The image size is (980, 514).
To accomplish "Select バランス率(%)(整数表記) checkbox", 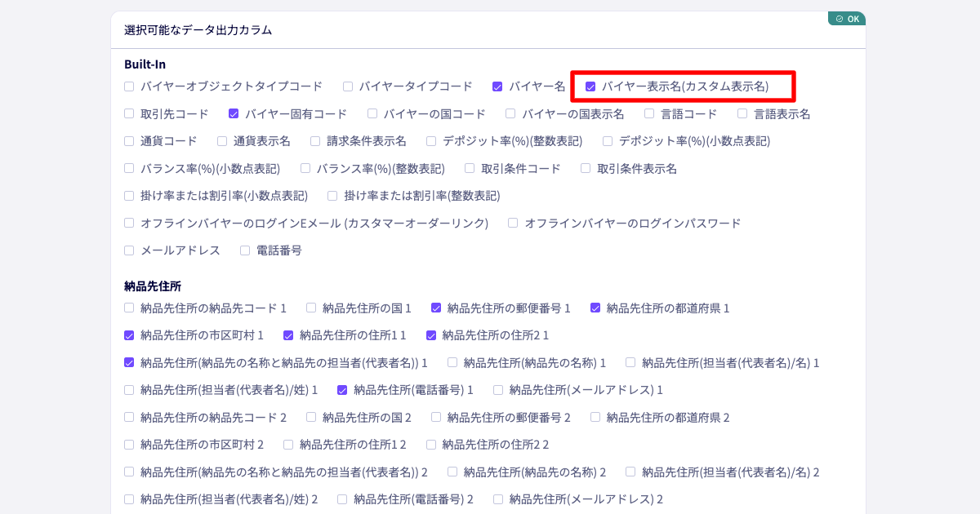I will click(305, 168).
